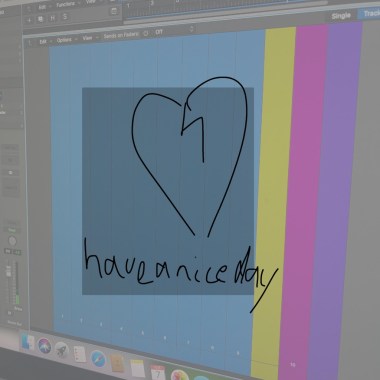Open the Photos app in dock
380x380 pixels.
pos(180,376)
